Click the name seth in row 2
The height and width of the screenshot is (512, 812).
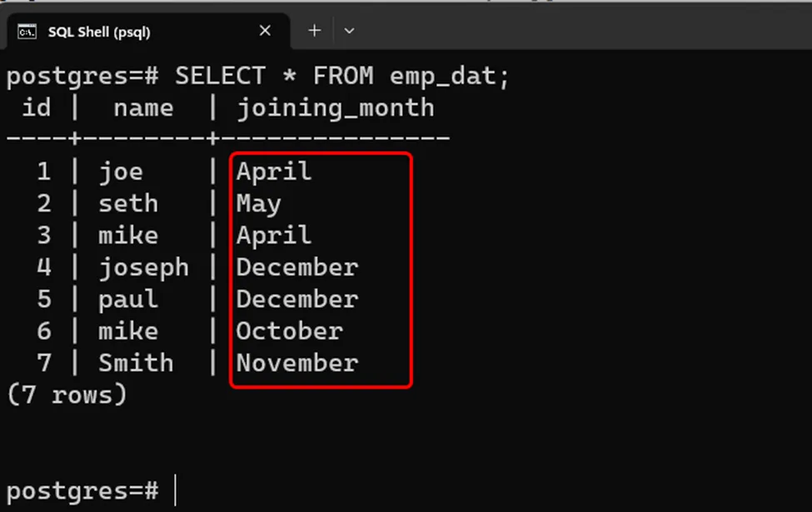tap(128, 203)
